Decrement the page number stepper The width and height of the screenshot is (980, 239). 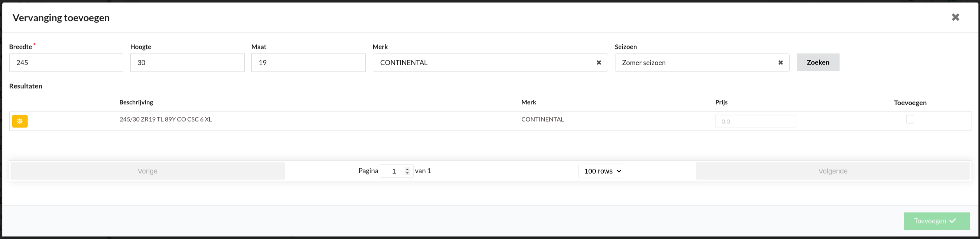tap(407, 173)
